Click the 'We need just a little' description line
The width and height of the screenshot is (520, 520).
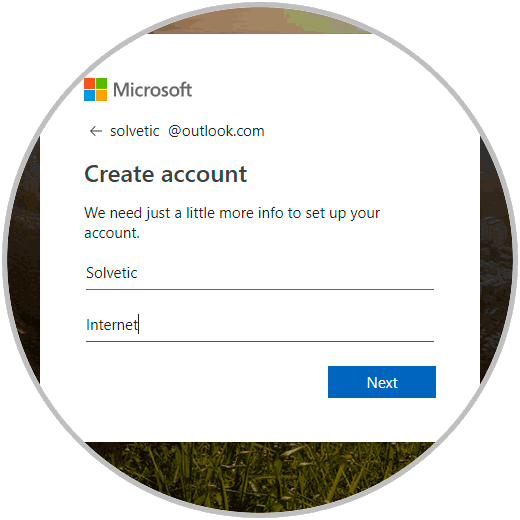point(232,213)
